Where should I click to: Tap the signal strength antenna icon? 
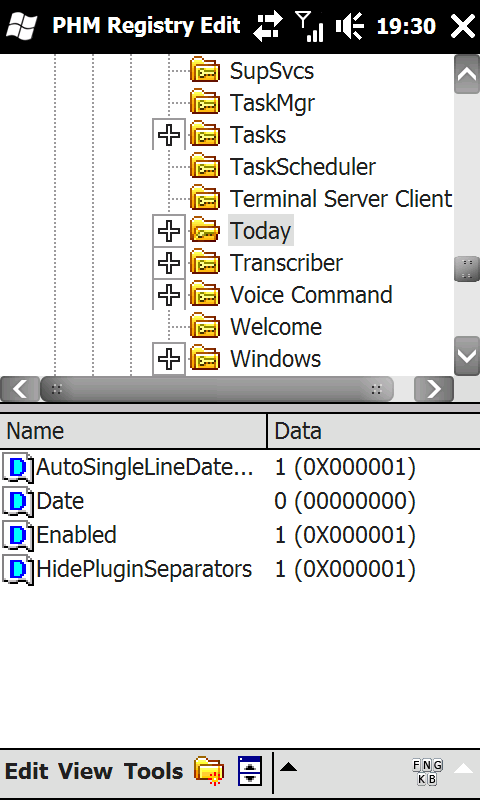pos(310,26)
